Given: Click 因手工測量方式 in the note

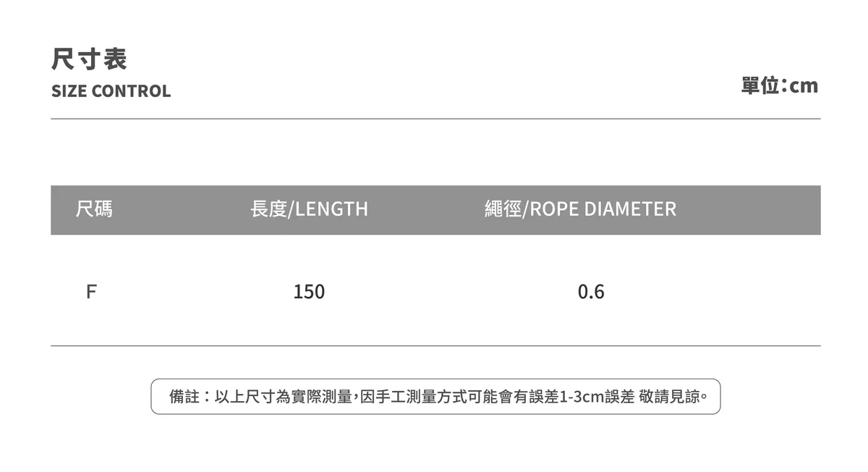Looking at the screenshot, I should pos(405,397).
